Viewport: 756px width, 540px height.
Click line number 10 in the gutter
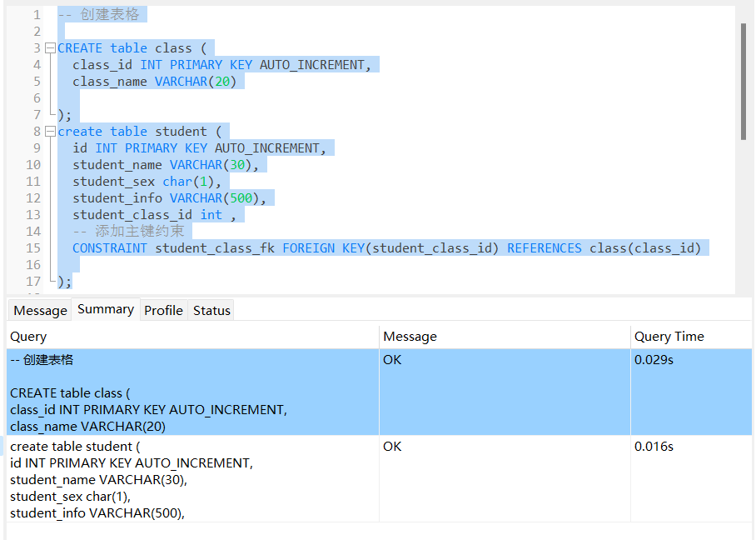pos(33,164)
